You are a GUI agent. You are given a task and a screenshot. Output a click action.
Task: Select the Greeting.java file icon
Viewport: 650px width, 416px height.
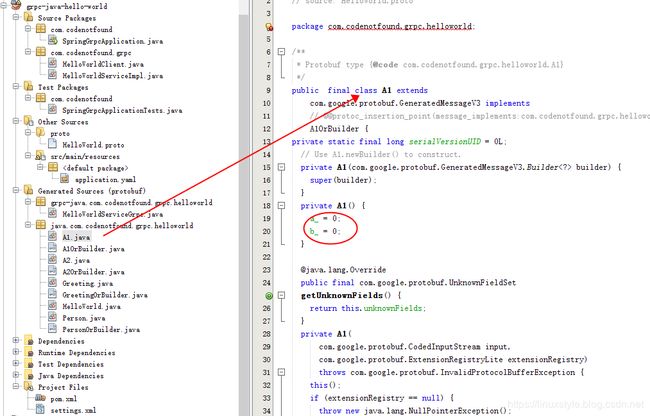pos(53,283)
